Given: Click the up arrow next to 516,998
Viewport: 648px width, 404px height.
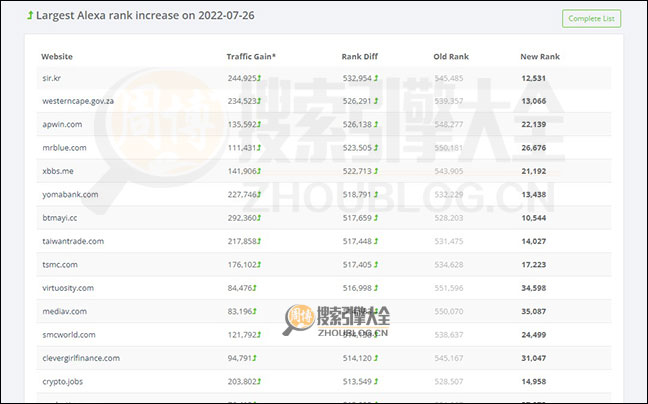Looking at the screenshot, I should (x=376, y=288).
